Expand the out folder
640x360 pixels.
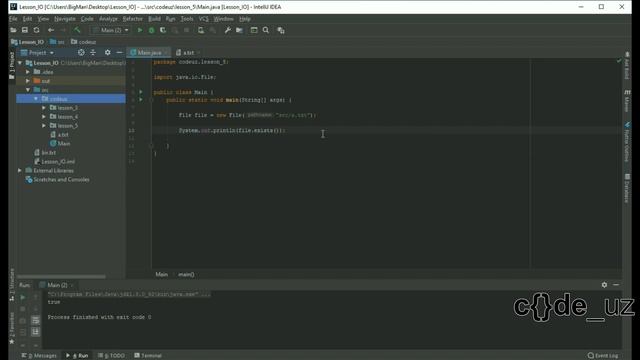28,81
